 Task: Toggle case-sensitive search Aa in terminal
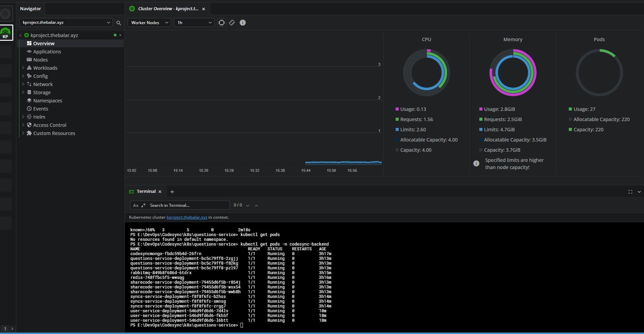point(136,205)
